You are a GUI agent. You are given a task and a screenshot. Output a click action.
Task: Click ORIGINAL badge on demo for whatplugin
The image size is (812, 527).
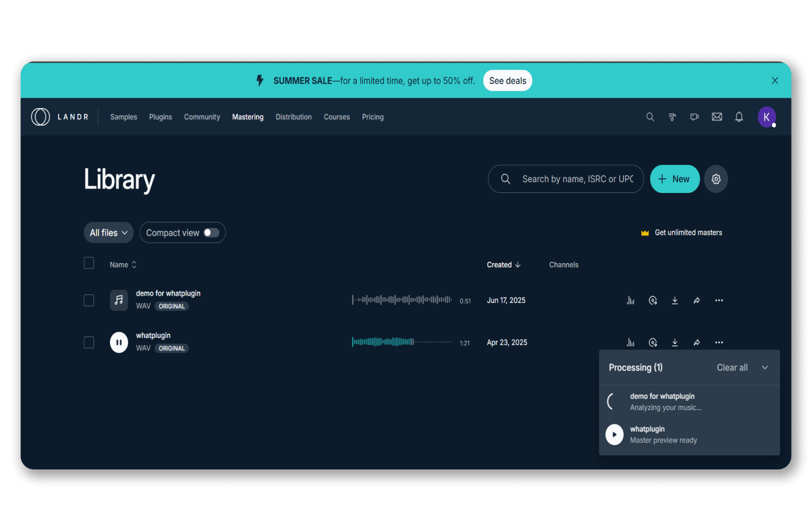(x=172, y=306)
